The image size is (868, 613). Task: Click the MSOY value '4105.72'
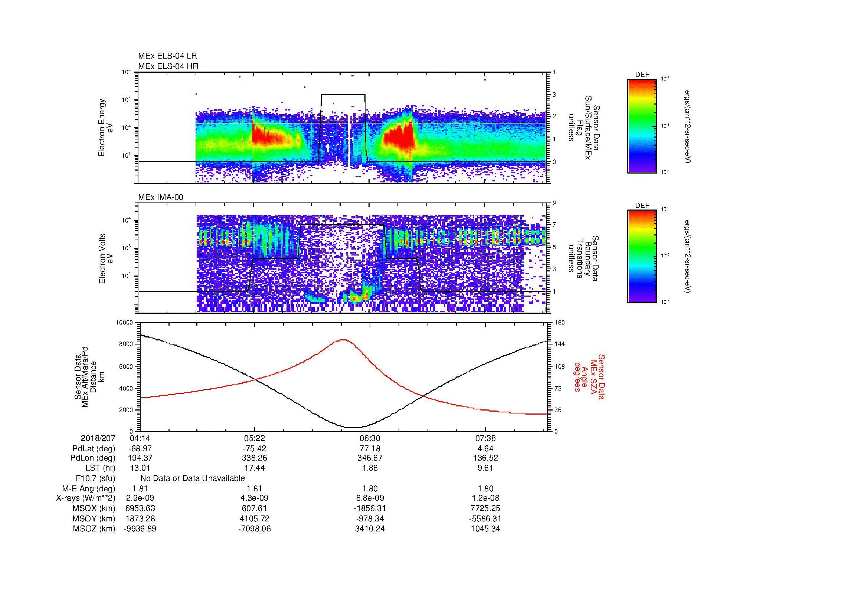(255, 518)
